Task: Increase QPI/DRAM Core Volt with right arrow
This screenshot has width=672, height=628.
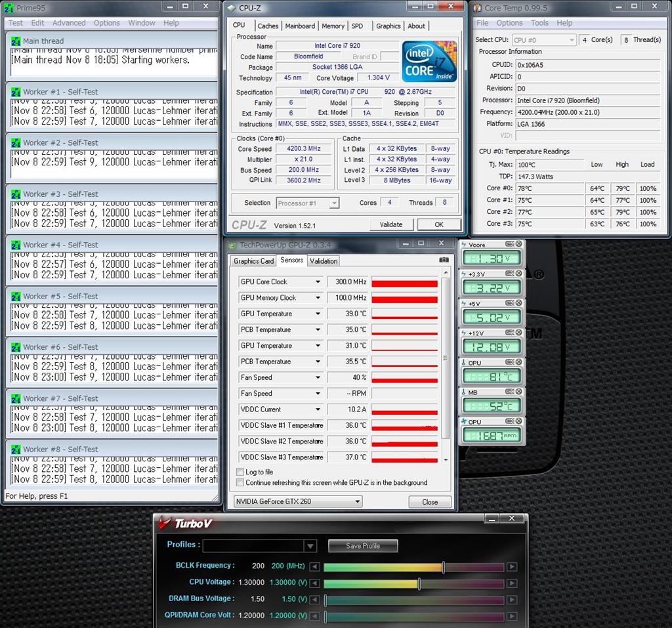Action: (x=512, y=616)
